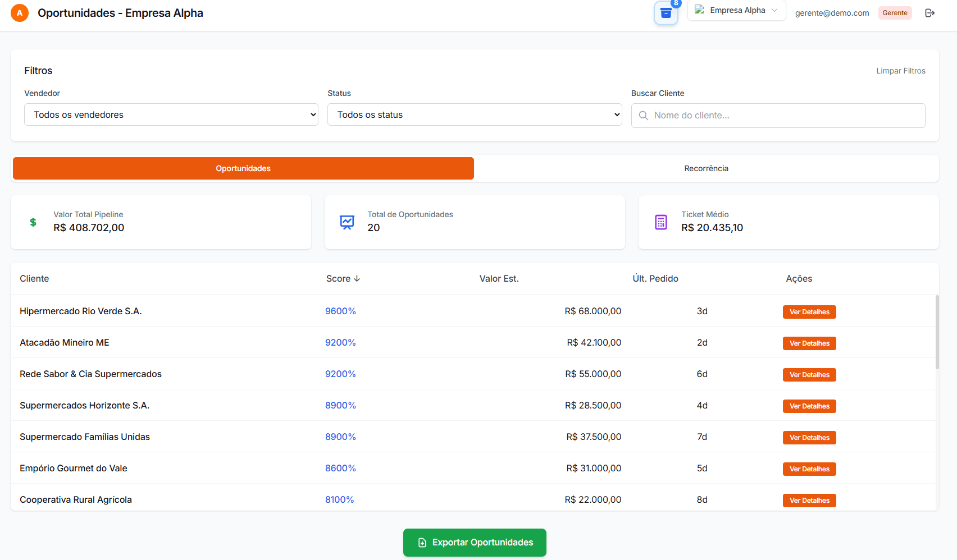This screenshot has height=560, width=957.
Task: Click the 8d last order cell
Action: (702, 500)
